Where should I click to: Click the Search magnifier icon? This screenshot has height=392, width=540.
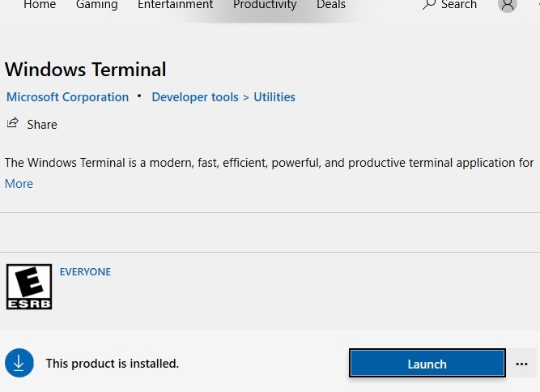429,5
